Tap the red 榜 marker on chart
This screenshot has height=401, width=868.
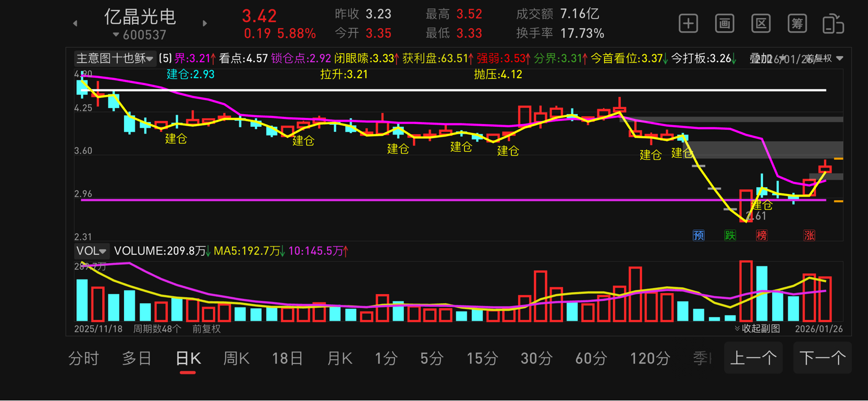tap(762, 235)
